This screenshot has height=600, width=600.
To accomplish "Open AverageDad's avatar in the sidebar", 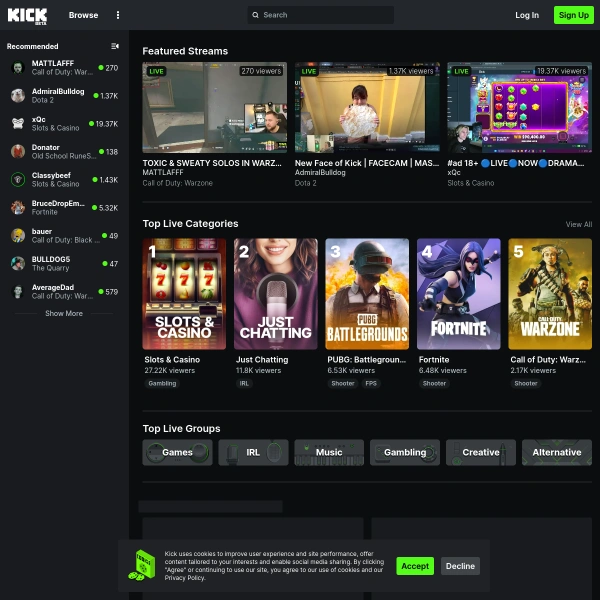I will click(18, 292).
